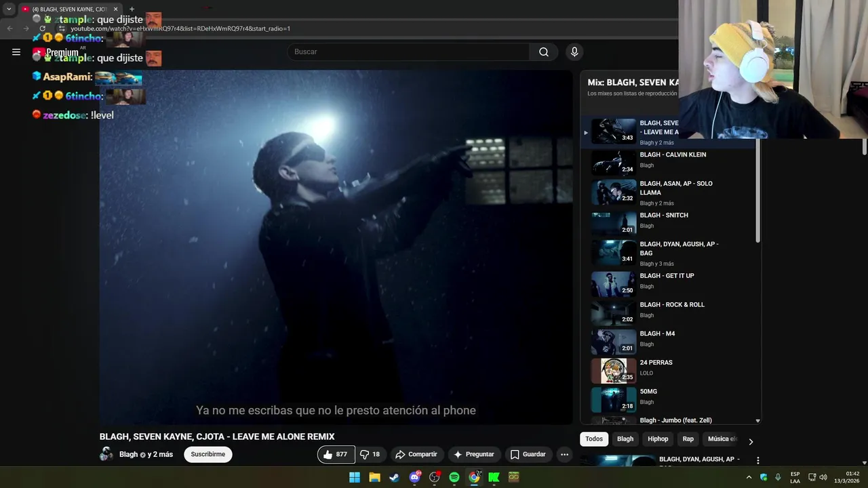The width and height of the screenshot is (868, 488).
Task: Start voice search with microphone icon
Action: coord(574,52)
